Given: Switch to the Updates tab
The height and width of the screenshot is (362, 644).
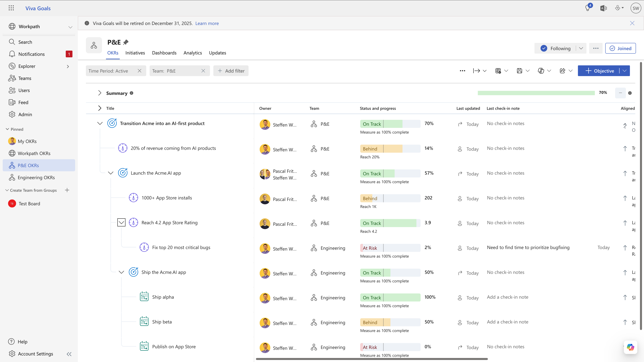Looking at the screenshot, I should [x=217, y=53].
